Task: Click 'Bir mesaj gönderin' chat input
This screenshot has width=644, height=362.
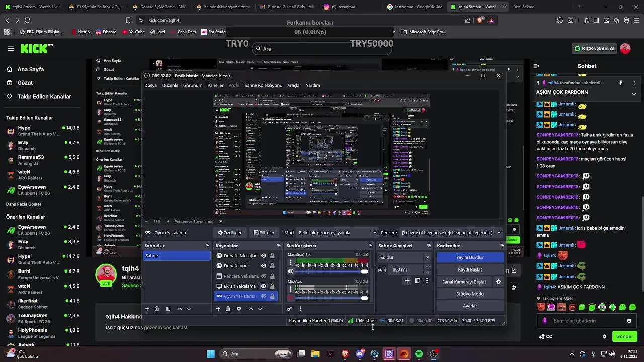Action: point(586,321)
